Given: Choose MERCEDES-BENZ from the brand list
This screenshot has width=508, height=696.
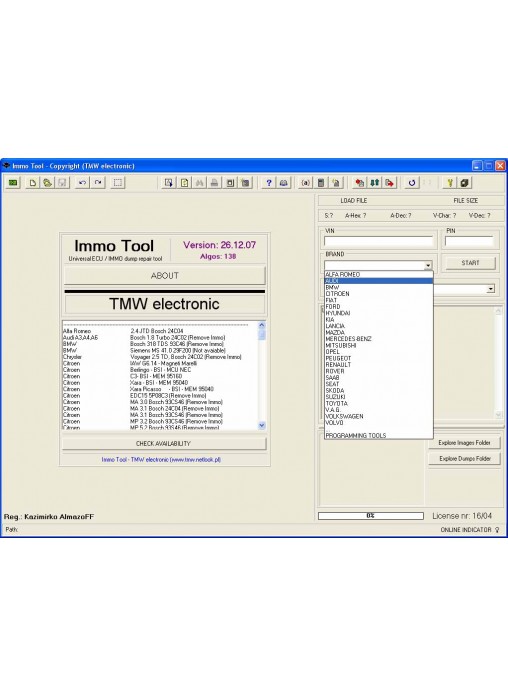Looking at the screenshot, I should [x=379, y=339].
